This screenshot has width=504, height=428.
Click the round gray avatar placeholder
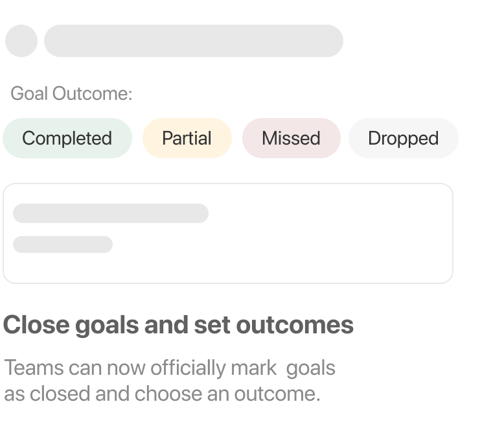pos(21,41)
